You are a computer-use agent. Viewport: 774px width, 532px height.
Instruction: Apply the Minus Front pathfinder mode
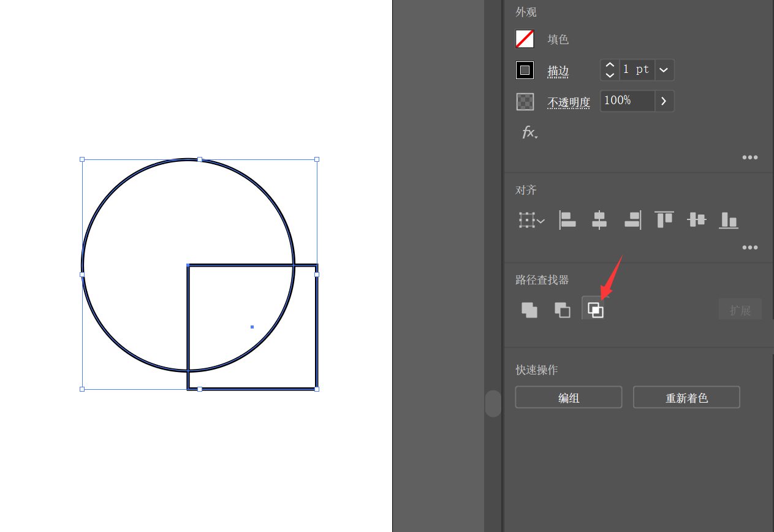click(562, 310)
